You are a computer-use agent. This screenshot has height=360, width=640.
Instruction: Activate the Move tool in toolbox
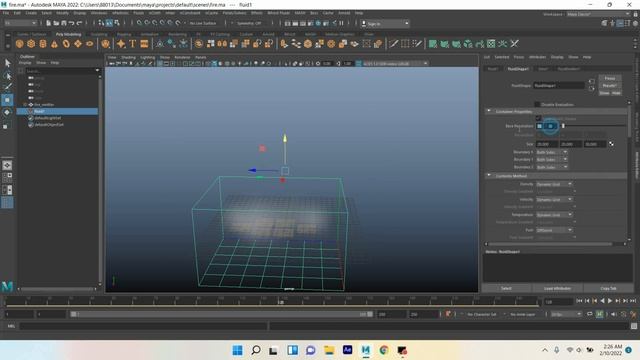[x=7, y=100]
